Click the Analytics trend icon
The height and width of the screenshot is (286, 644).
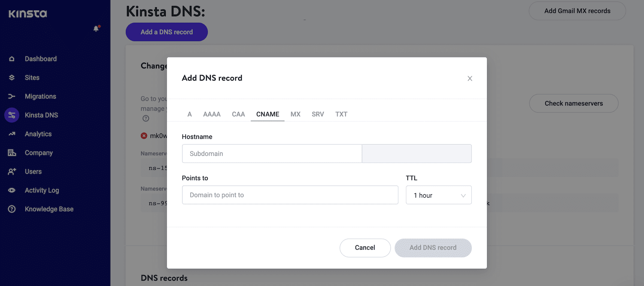(x=12, y=134)
